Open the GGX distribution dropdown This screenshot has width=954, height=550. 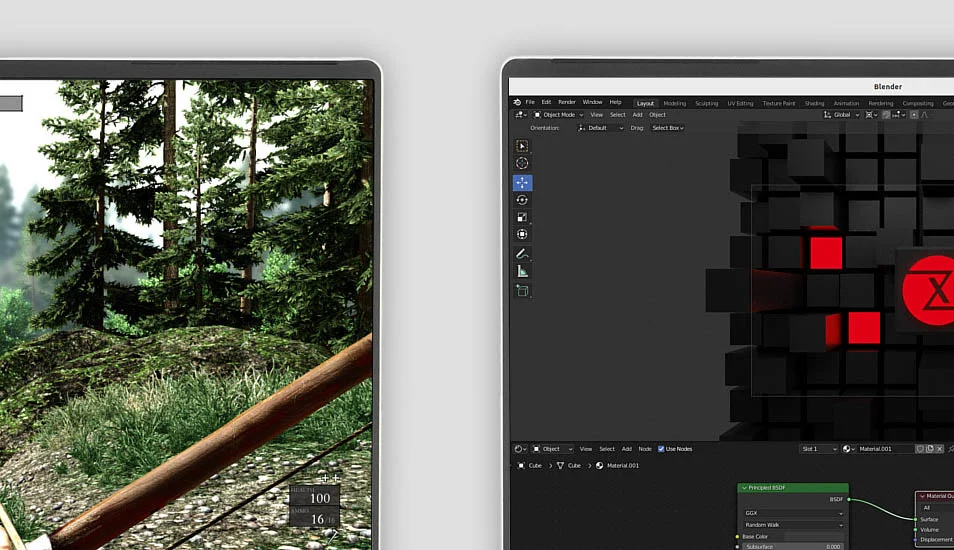(x=793, y=513)
